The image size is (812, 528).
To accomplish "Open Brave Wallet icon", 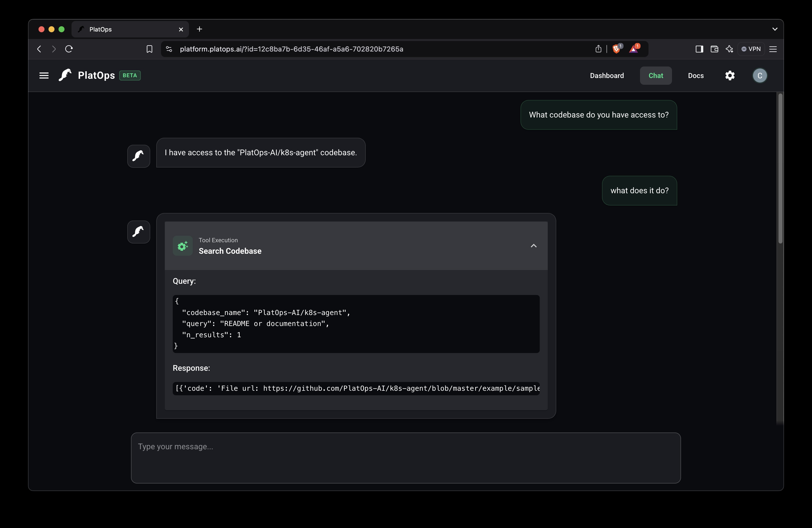I will [714, 49].
